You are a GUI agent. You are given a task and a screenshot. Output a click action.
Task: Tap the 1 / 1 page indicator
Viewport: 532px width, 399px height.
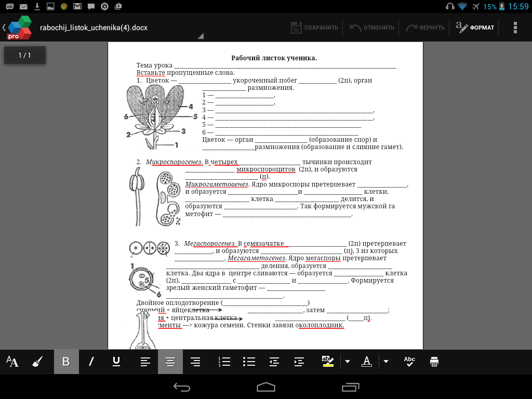tap(25, 55)
